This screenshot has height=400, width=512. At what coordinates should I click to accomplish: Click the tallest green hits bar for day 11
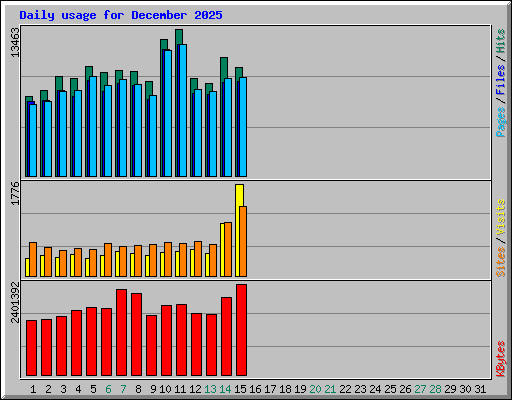(x=179, y=37)
